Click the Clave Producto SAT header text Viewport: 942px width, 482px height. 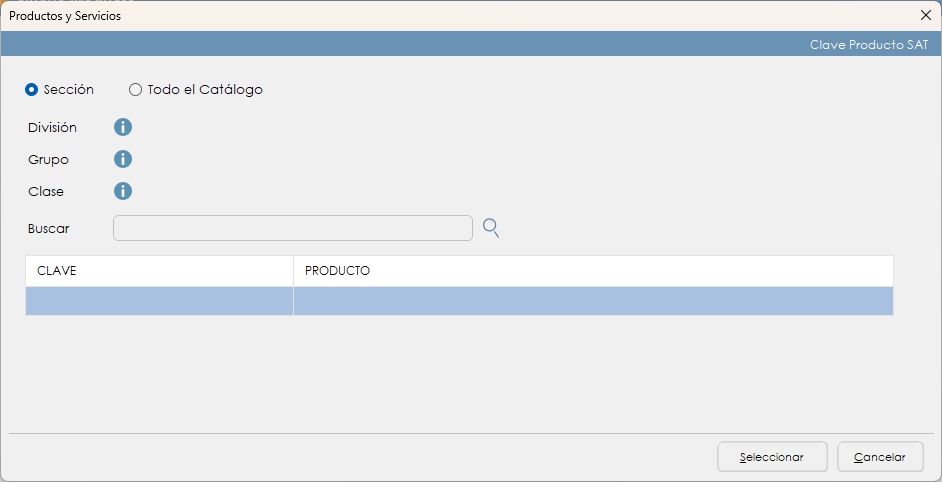pos(869,45)
